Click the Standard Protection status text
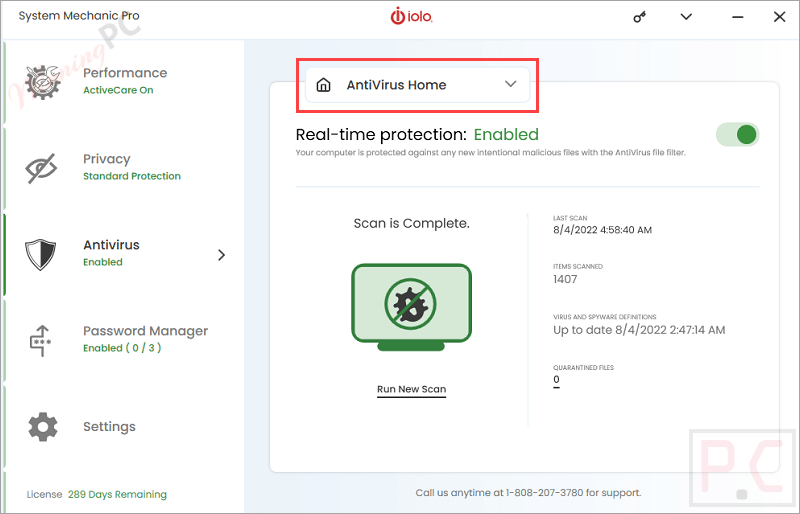This screenshot has height=514, width=800. [132, 176]
